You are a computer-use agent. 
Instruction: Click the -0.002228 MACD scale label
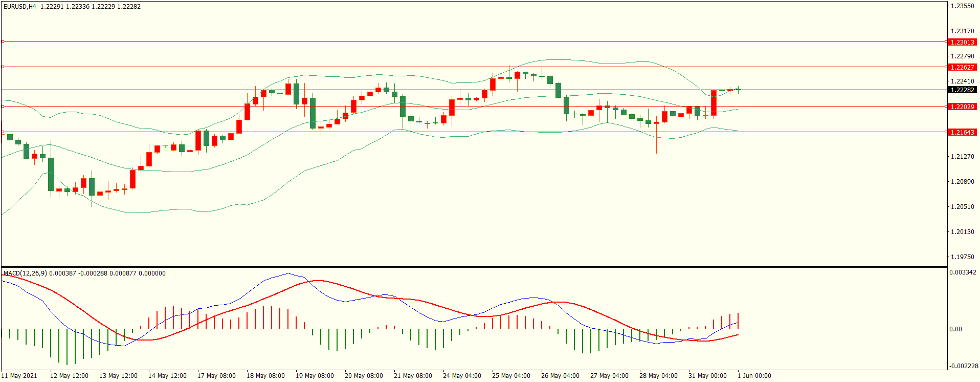pos(964,366)
